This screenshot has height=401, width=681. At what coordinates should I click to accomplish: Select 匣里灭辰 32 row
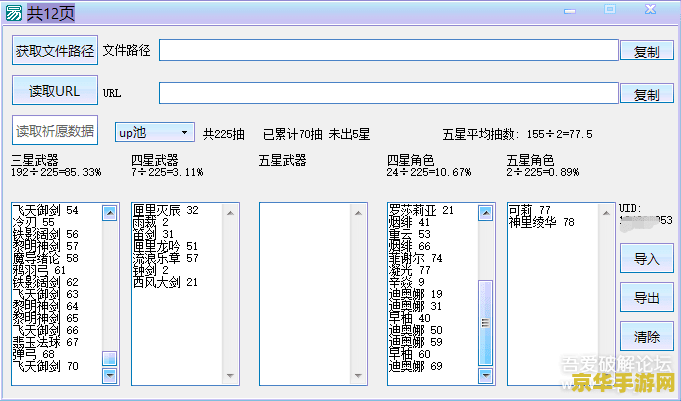(165, 210)
